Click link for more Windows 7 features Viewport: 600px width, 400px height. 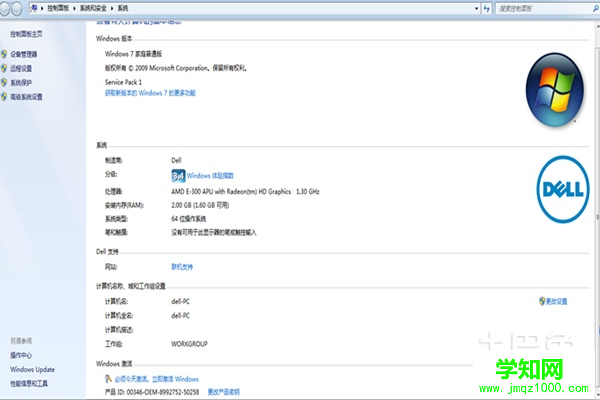pyautogui.click(x=150, y=93)
